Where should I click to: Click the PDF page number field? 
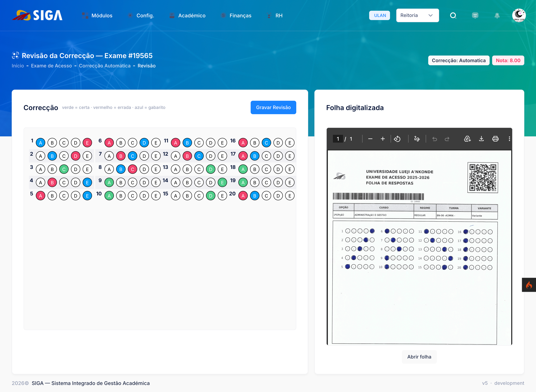pos(338,139)
